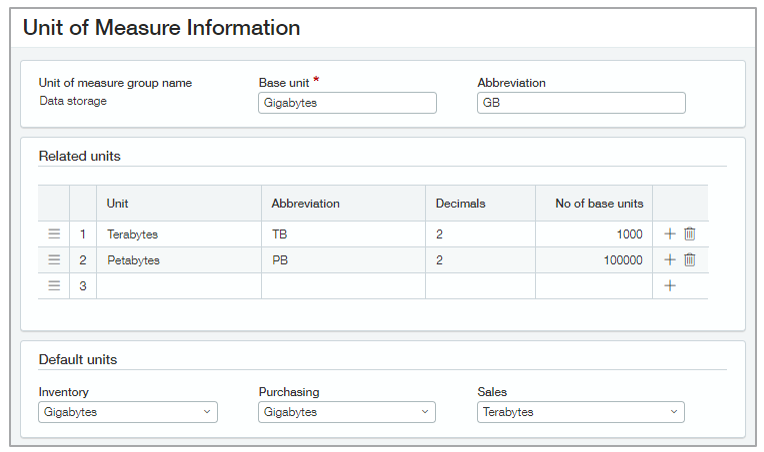Click the plus icon on empty row 3
Viewport: 764px width, 452px height.
[670, 286]
